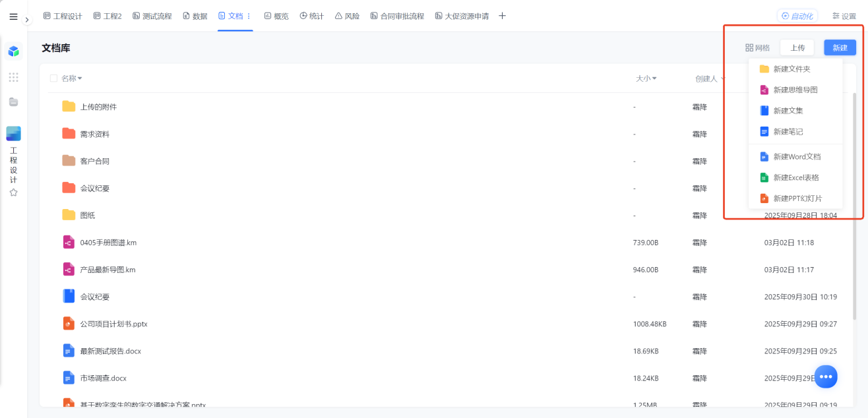Click 产品最新导图.km mind map icon
This screenshot has height=418, width=868.
69,269
